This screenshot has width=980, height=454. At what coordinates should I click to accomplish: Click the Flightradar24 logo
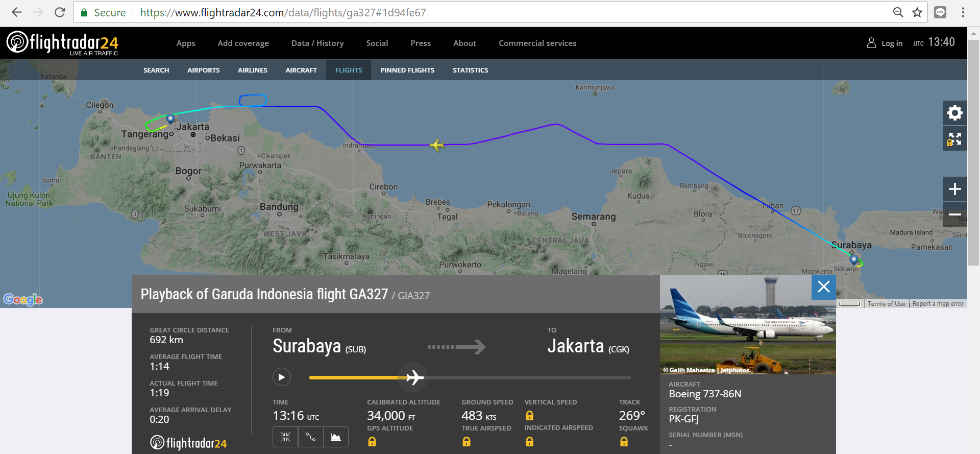click(x=62, y=43)
